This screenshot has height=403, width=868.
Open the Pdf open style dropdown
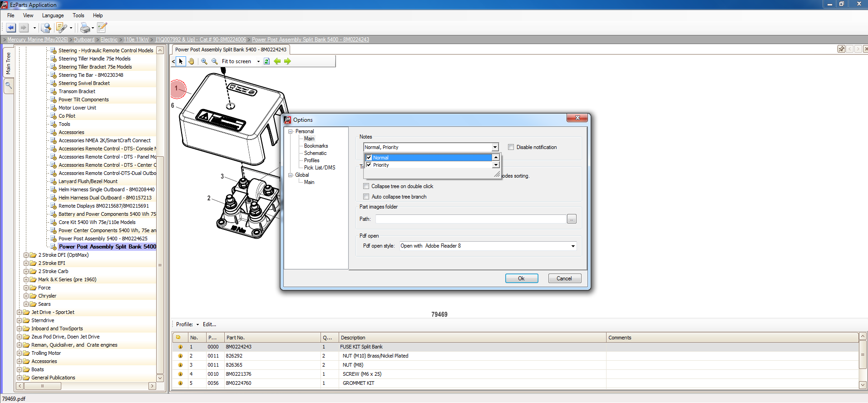click(x=573, y=246)
